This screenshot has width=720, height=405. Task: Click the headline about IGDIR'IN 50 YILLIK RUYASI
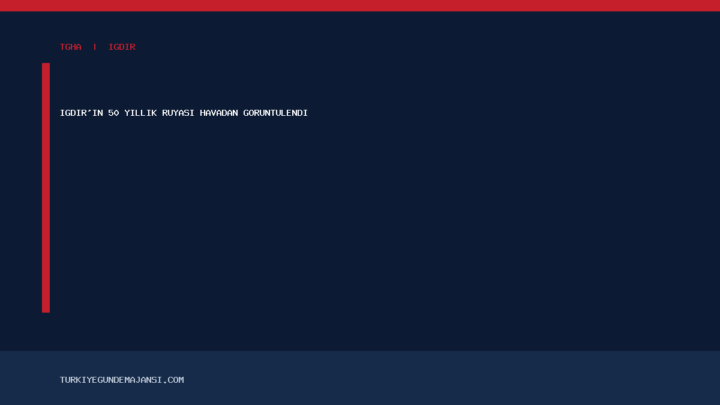point(184,113)
